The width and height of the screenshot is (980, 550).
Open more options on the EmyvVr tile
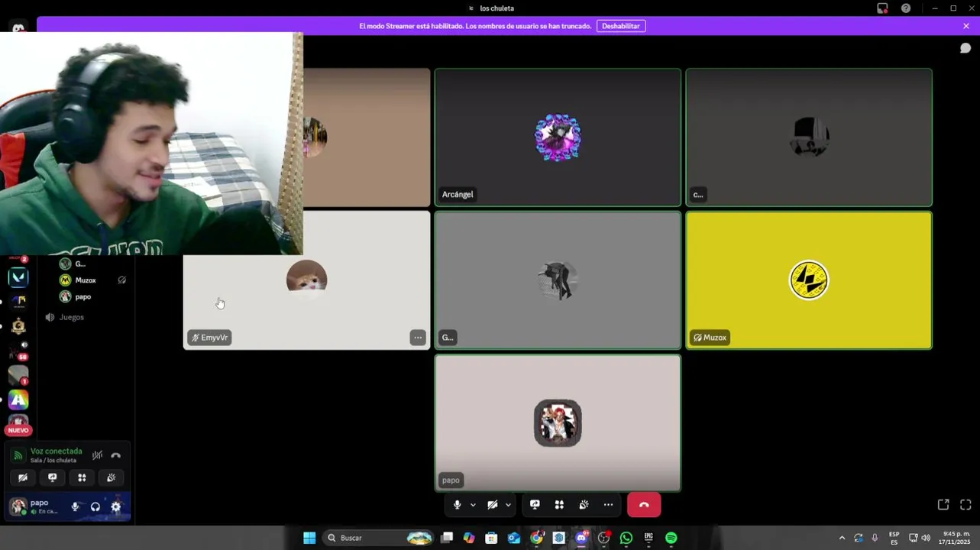(418, 338)
